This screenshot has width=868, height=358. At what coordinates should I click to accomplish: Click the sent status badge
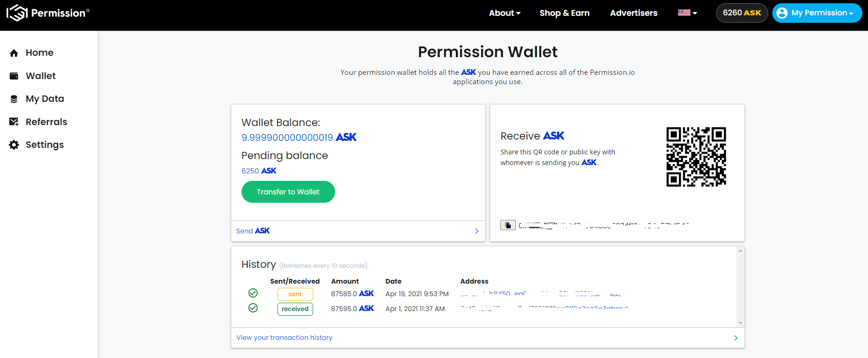tap(295, 294)
